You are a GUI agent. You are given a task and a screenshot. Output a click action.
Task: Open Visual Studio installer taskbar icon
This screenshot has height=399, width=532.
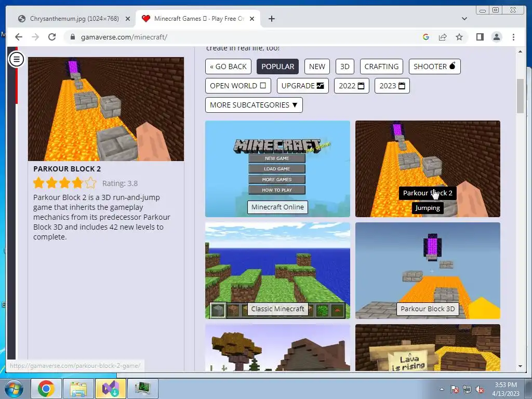click(111, 389)
